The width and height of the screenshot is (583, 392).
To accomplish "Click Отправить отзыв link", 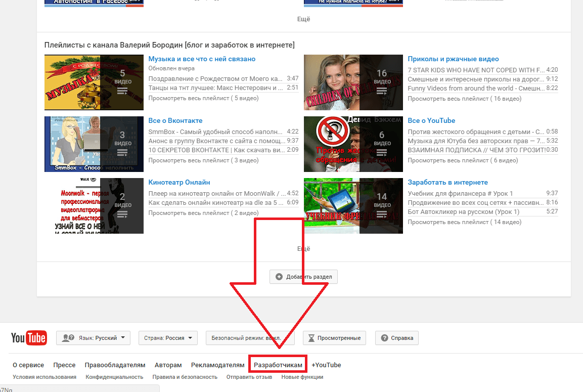I will tap(249, 377).
